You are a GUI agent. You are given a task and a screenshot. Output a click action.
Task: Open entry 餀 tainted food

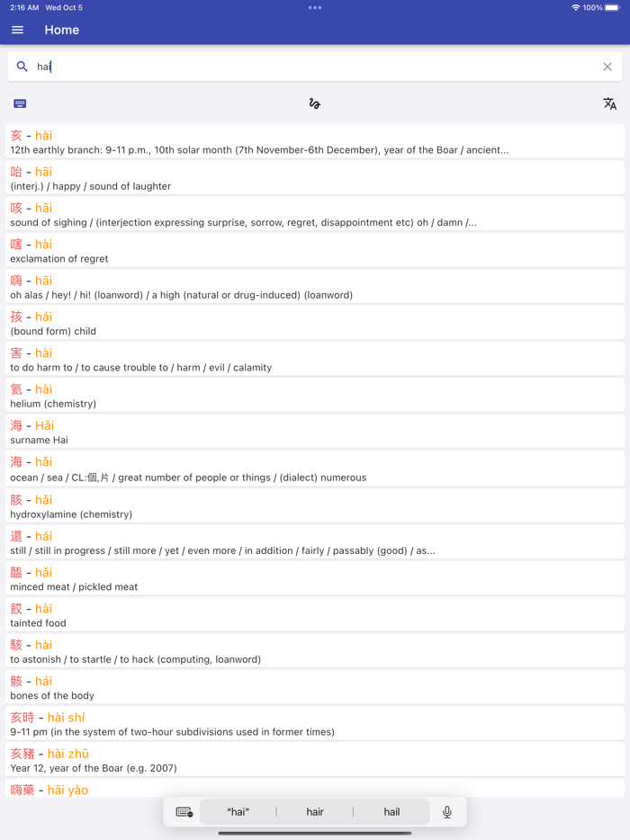tap(315, 615)
